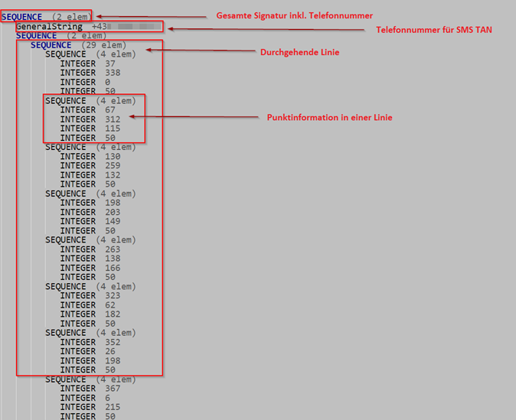Image resolution: width=516 pixels, height=420 pixels.
Task: Click the INTEGER 259 entry
Action: pos(90,165)
